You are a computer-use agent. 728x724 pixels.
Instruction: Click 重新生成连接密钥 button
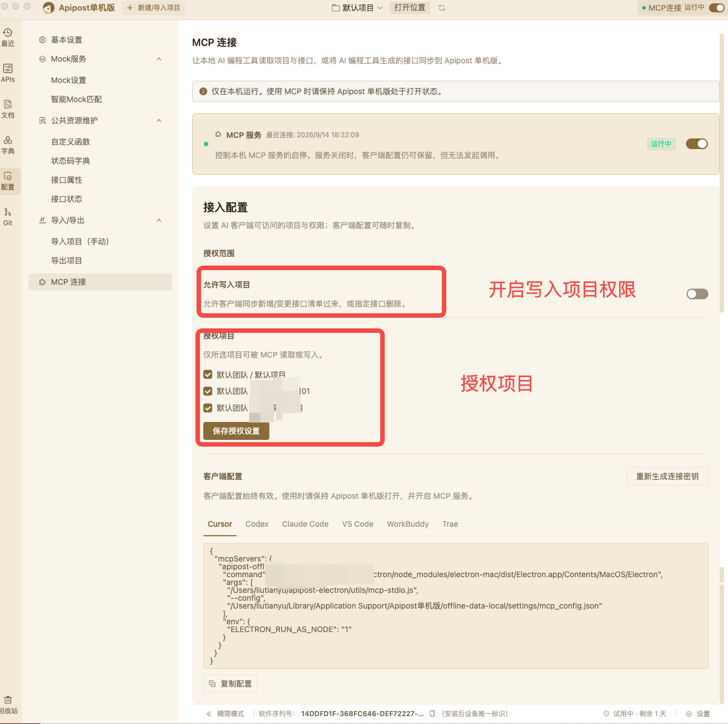pyautogui.click(x=668, y=476)
